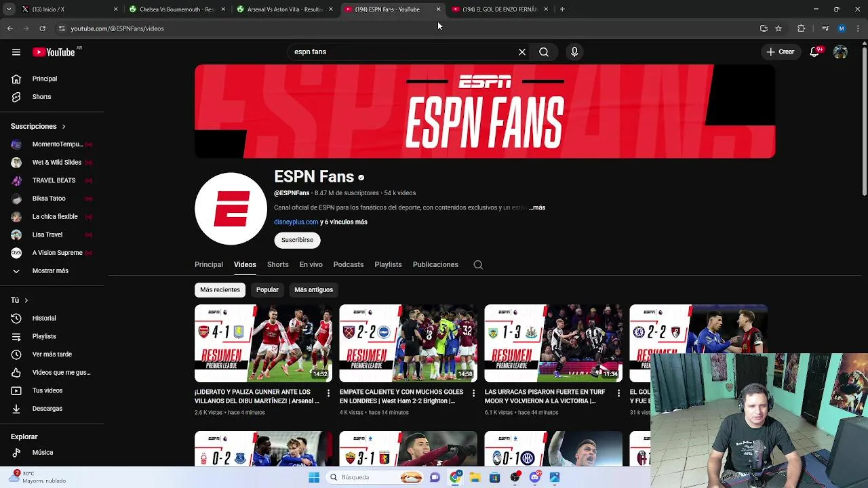Screen dimensions: 868x488
Task: Open TRAVEL BEATS subscription
Action: [53, 180]
